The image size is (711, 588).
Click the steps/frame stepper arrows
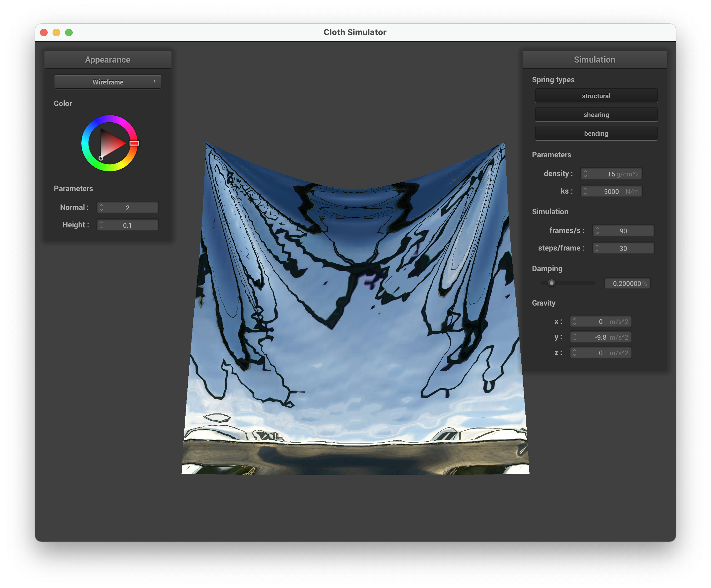[x=597, y=248]
